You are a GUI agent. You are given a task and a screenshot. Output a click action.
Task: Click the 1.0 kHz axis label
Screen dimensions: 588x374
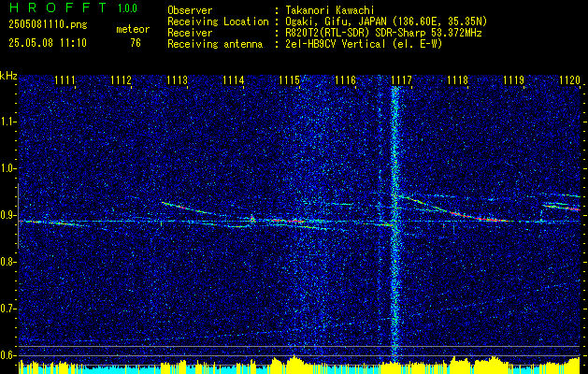(x=8, y=168)
